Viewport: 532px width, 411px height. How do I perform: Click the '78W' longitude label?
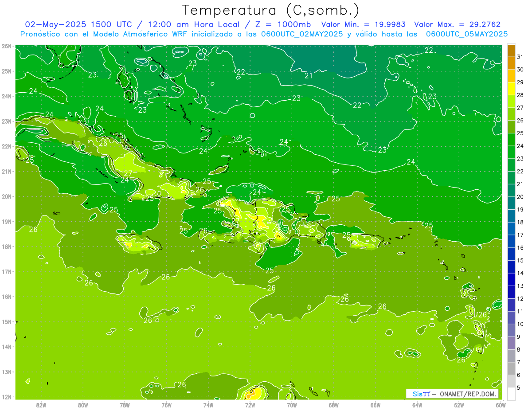click(125, 405)
